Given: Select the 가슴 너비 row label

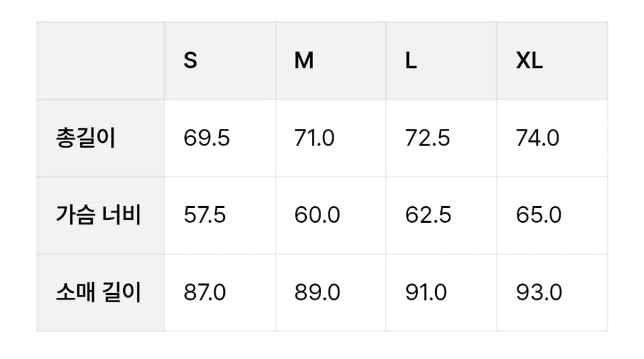Looking at the screenshot, I should (98, 215).
